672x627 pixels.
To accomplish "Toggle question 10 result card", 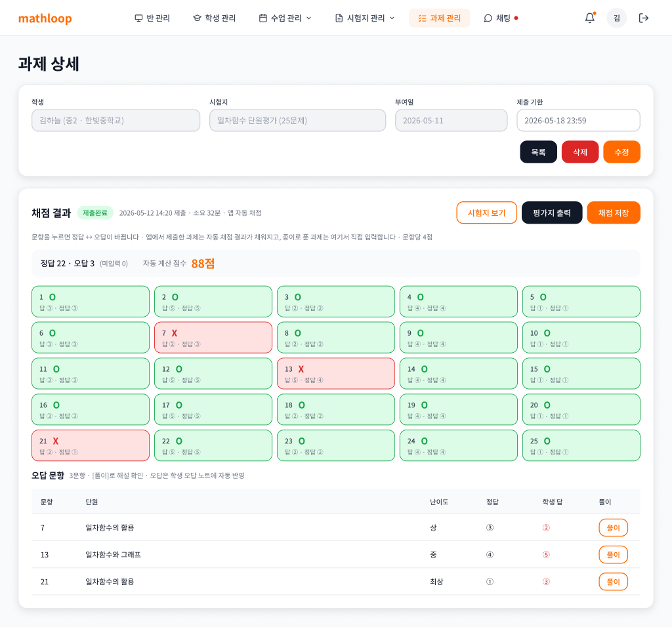I will point(581,338).
